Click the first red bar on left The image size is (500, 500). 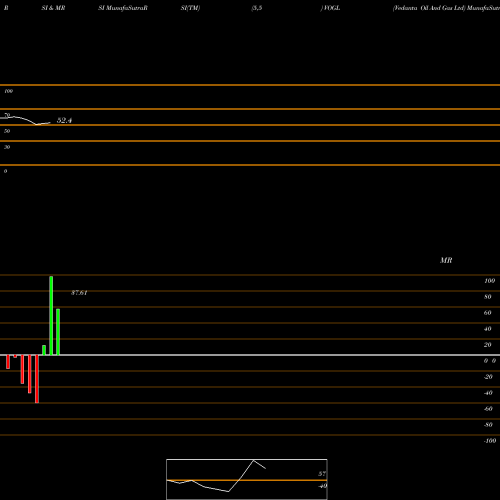(8, 362)
